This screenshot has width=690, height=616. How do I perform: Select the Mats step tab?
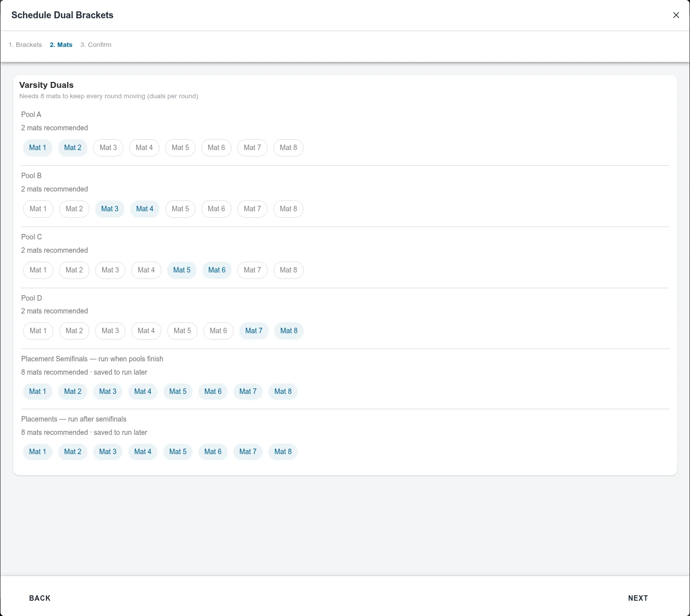pos(61,45)
